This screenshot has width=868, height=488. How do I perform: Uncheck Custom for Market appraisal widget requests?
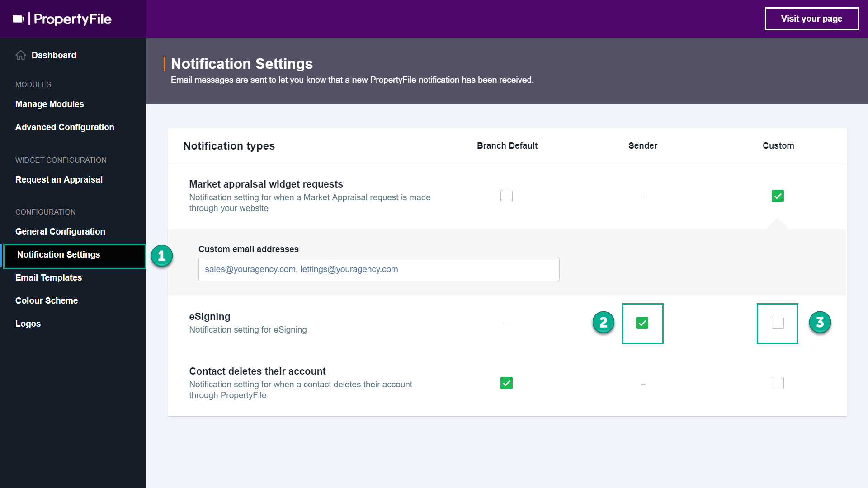point(778,196)
